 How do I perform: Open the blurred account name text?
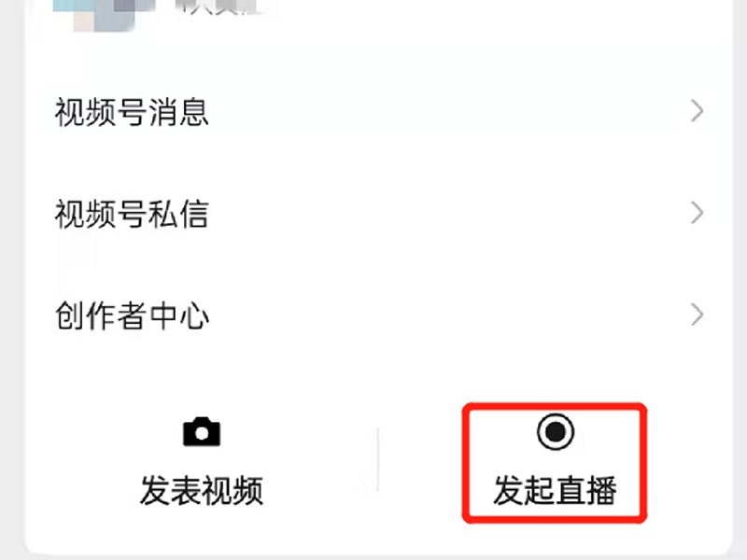(x=219, y=7)
